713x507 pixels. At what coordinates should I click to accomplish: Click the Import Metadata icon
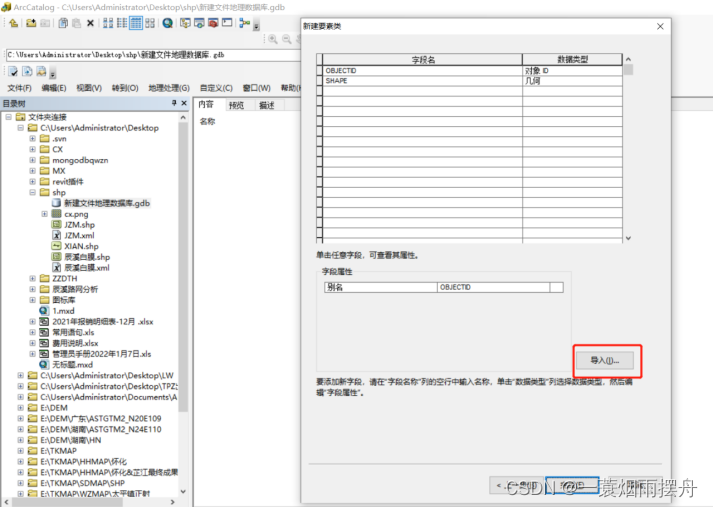(x=41, y=71)
